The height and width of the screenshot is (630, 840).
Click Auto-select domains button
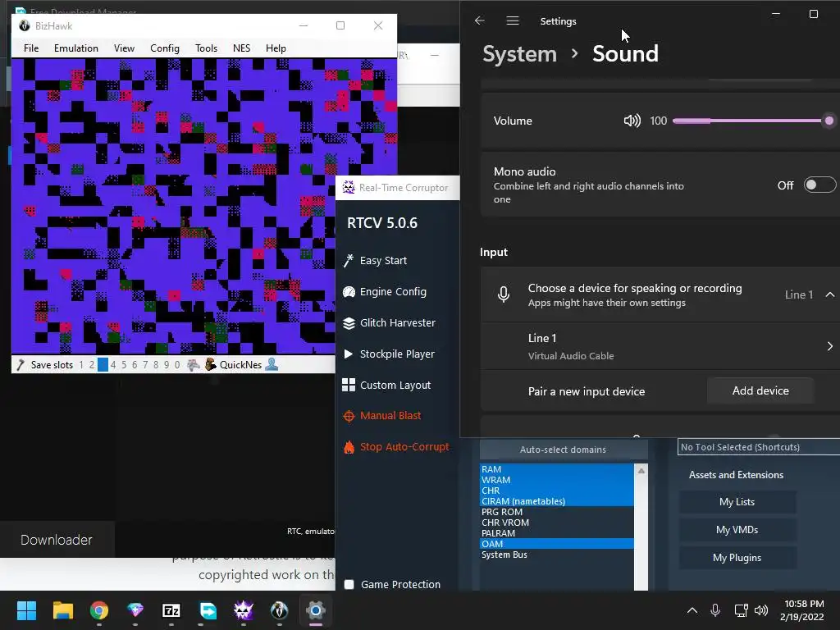563,450
